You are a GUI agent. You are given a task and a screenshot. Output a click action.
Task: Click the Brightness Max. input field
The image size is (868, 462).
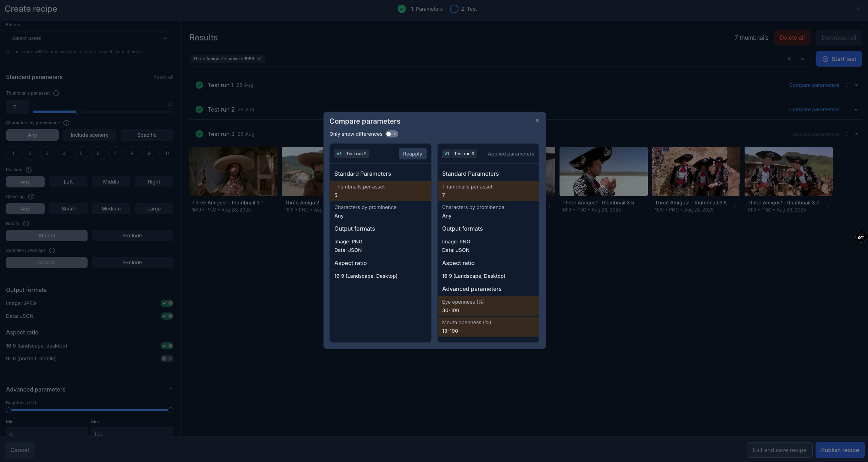(x=132, y=432)
